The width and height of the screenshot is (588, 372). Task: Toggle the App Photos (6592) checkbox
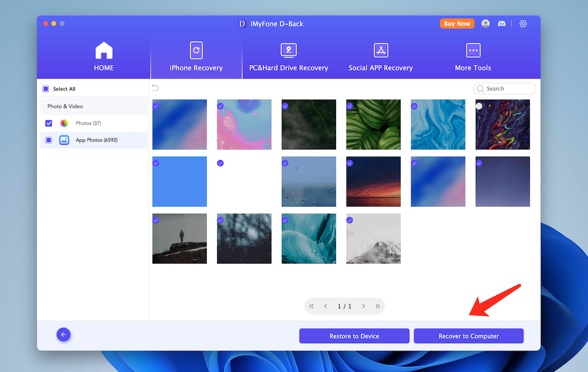coord(49,140)
